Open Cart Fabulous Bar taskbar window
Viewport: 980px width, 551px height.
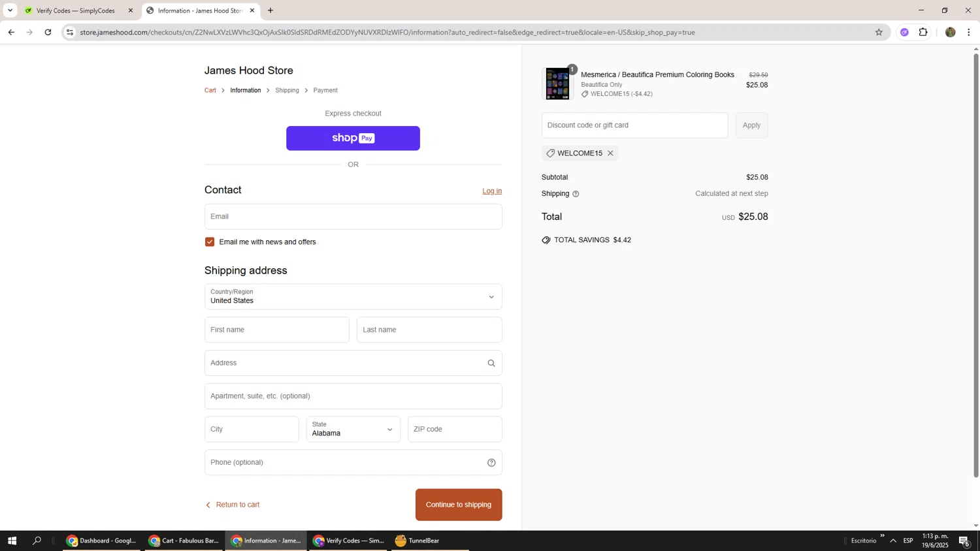pos(184,541)
